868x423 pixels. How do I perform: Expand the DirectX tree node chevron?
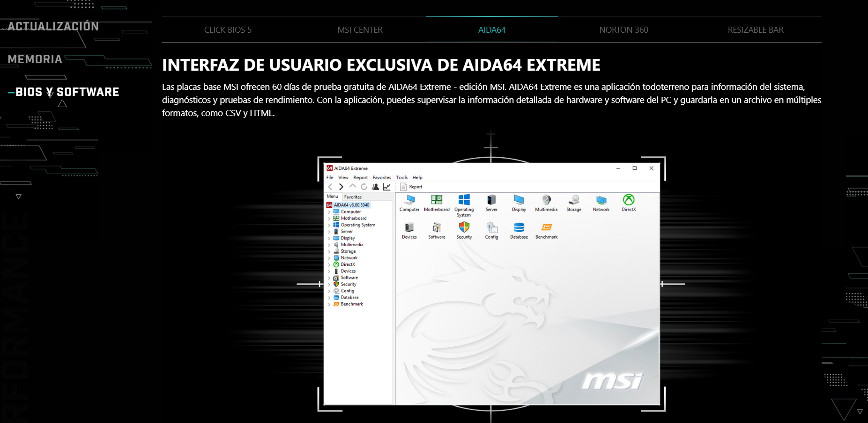pyautogui.click(x=329, y=264)
